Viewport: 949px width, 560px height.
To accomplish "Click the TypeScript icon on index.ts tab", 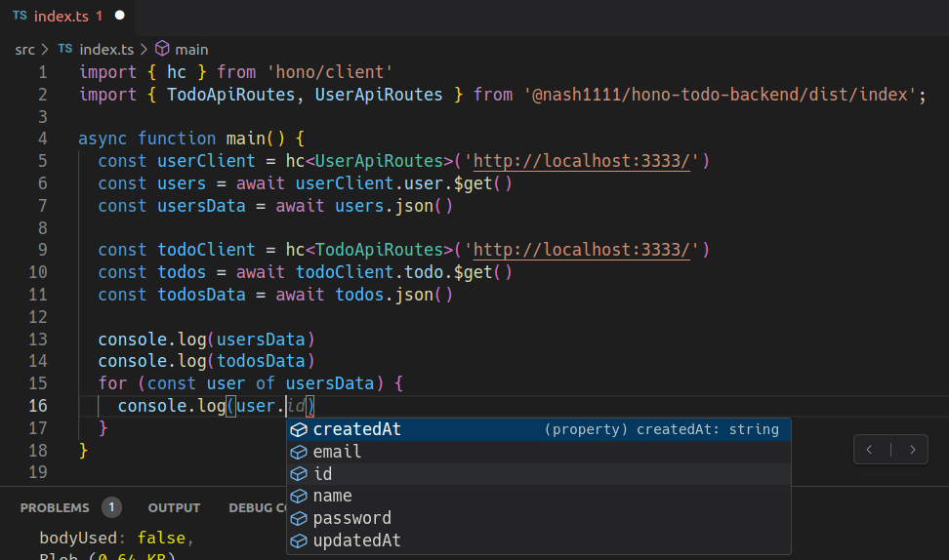I will pyautogui.click(x=20, y=16).
